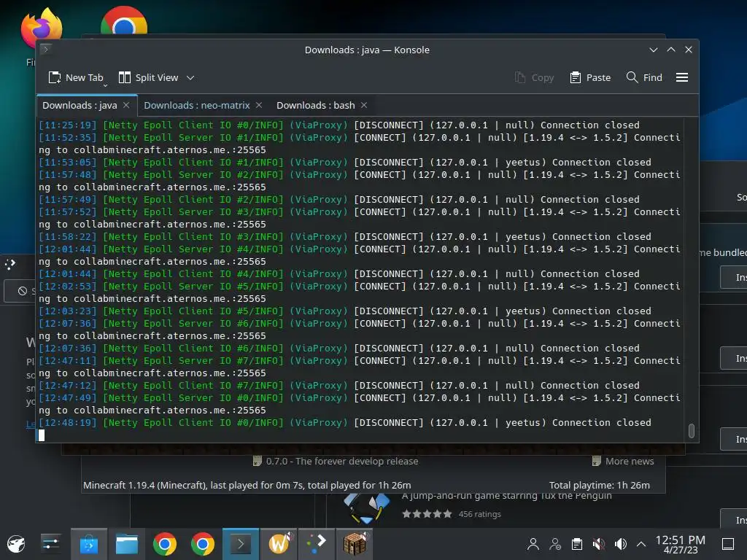Click the Minecraft crafting table taskbar icon
Viewport: 747px width, 560px height.
(x=355, y=544)
